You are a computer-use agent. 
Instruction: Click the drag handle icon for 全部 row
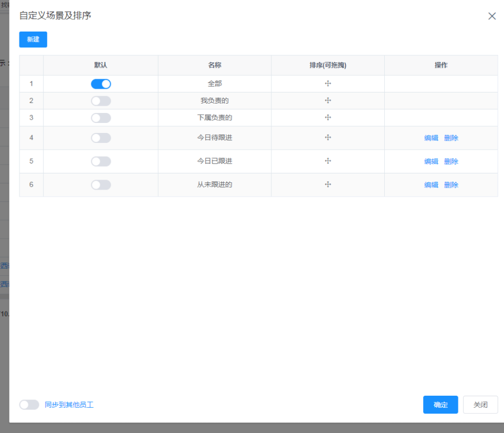[x=328, y=84]
